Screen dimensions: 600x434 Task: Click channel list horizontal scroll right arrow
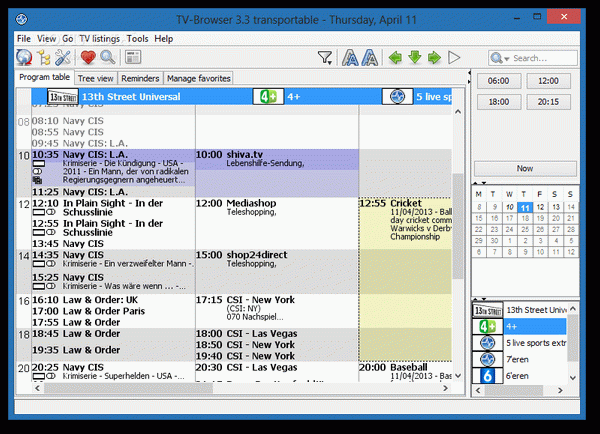[560, 390]
